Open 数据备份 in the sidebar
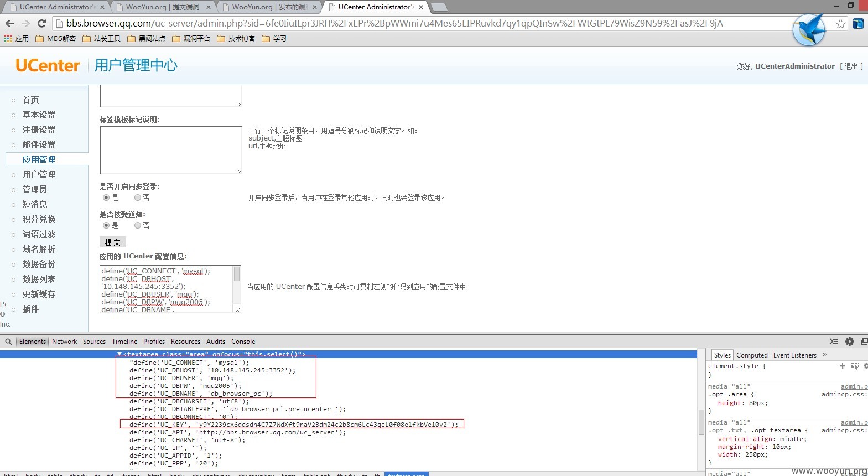The height and width of the screenshot is (476, 868). click(39, 264)
